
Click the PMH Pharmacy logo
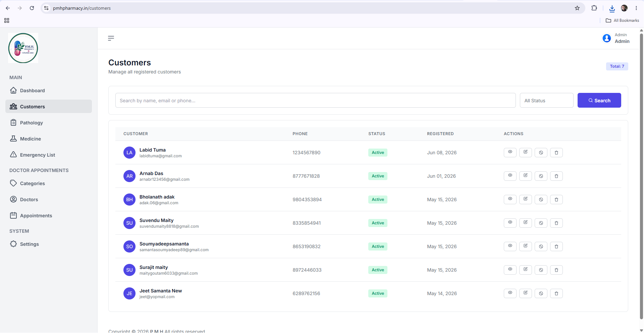tap(23, 48)
